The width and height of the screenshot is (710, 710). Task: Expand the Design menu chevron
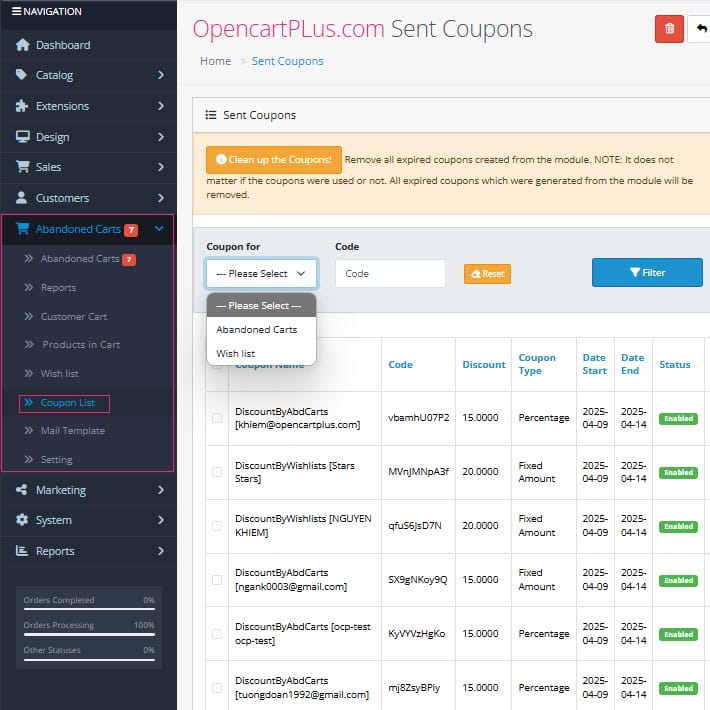pos(161,137)
